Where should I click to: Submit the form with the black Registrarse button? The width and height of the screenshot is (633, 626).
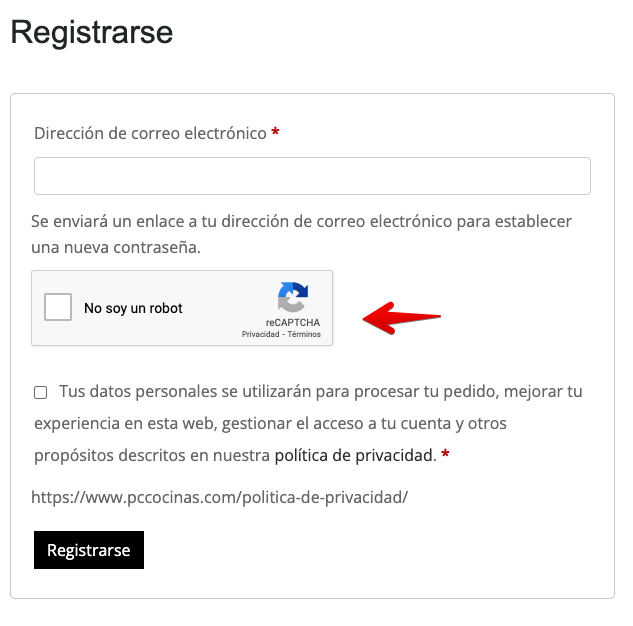89,550
